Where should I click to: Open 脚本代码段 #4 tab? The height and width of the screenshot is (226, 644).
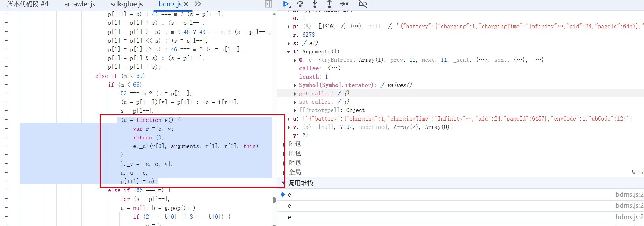pyautogui.click(x=28, y=4)
